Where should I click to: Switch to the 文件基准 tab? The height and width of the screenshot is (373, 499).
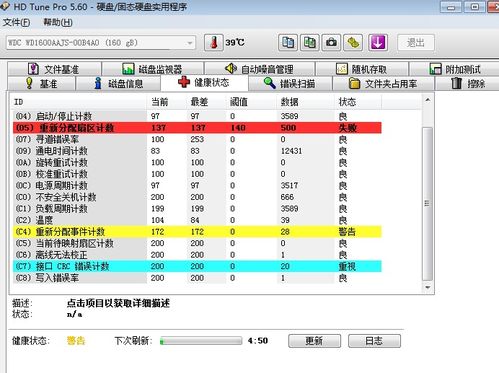coord(54,69)
